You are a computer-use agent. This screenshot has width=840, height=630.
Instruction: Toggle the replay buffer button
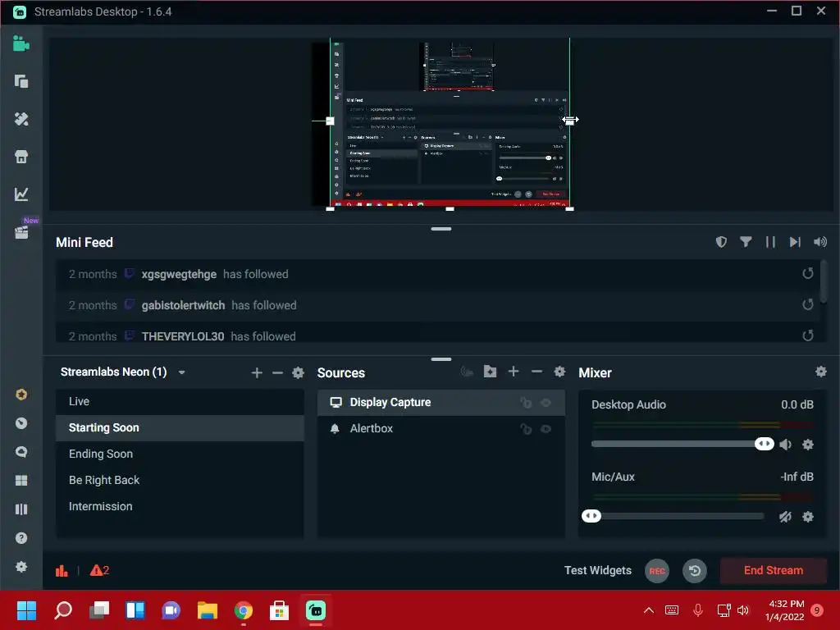[695, 571]
